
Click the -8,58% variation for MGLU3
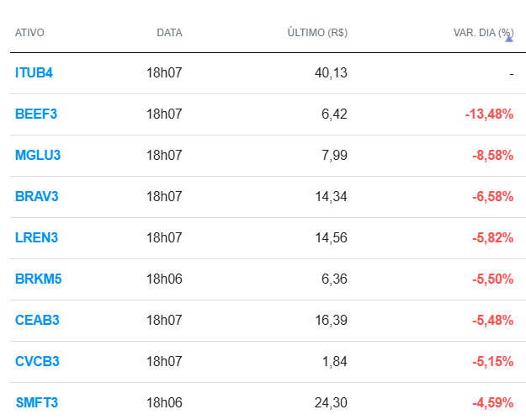pyautogui.click(x=492, y=156)
